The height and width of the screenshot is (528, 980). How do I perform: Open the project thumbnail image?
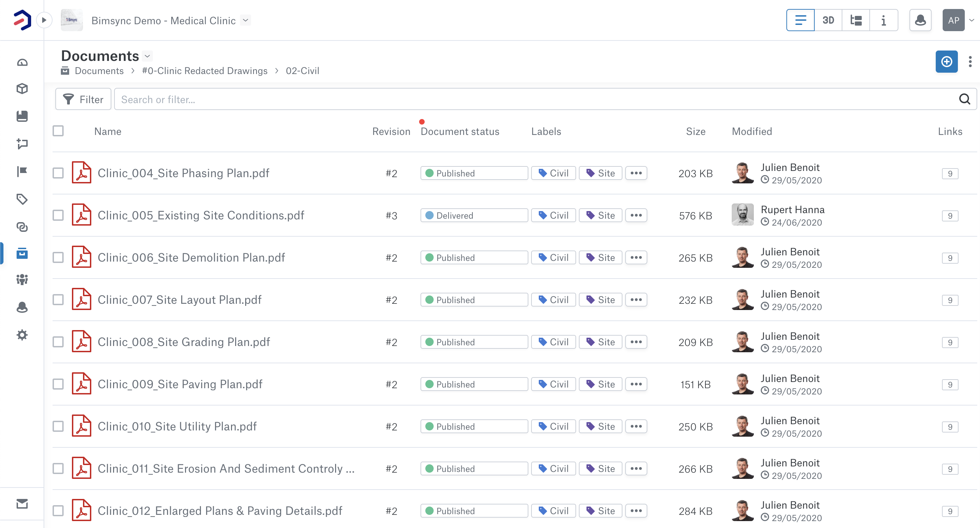point(72,20)
